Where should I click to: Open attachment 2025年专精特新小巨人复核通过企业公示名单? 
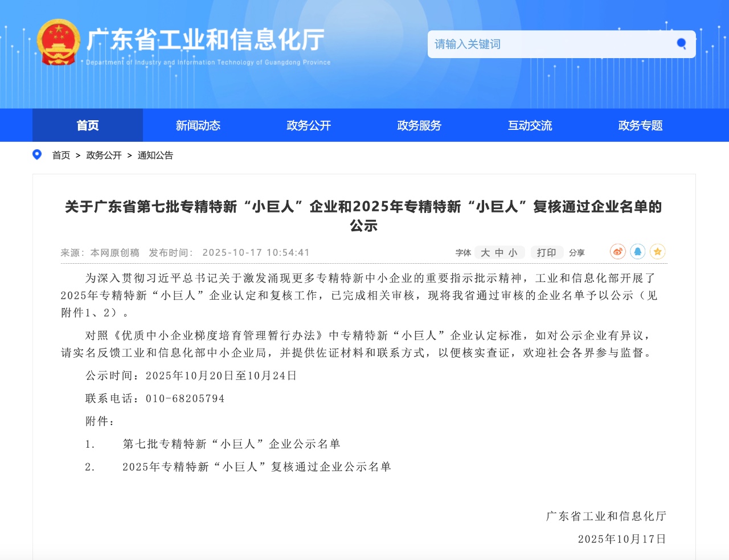point(256,466)
